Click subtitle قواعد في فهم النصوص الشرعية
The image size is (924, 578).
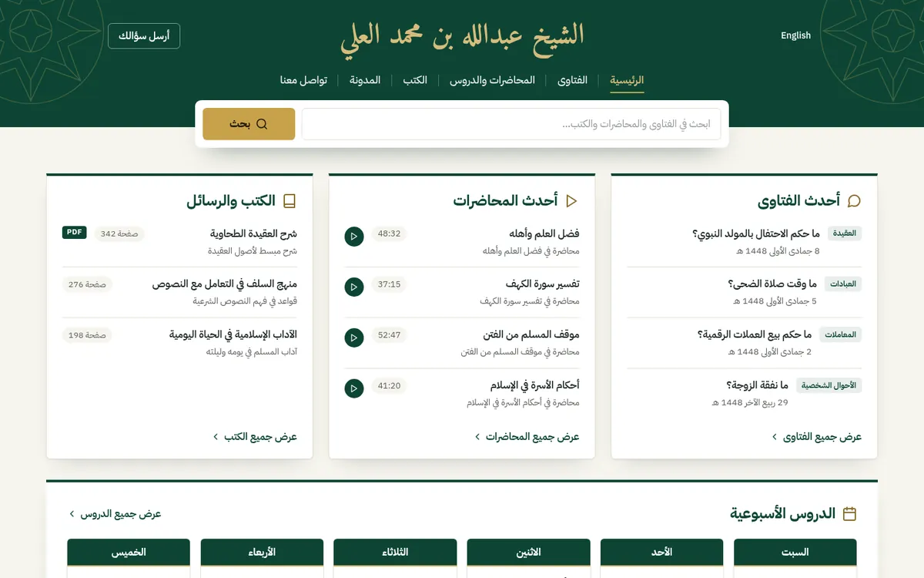click(x=245, y=301)
